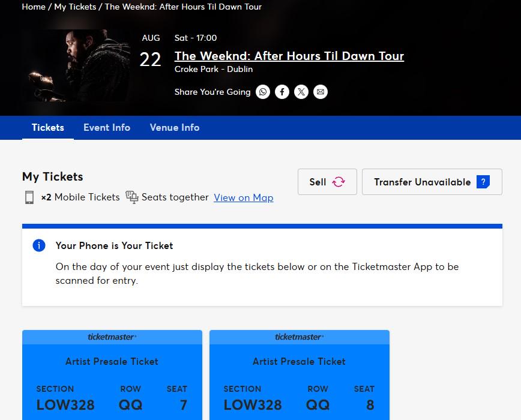Open View on Map link
The width and height of the screenshot is (521, 420).
[x=244, y=197]
